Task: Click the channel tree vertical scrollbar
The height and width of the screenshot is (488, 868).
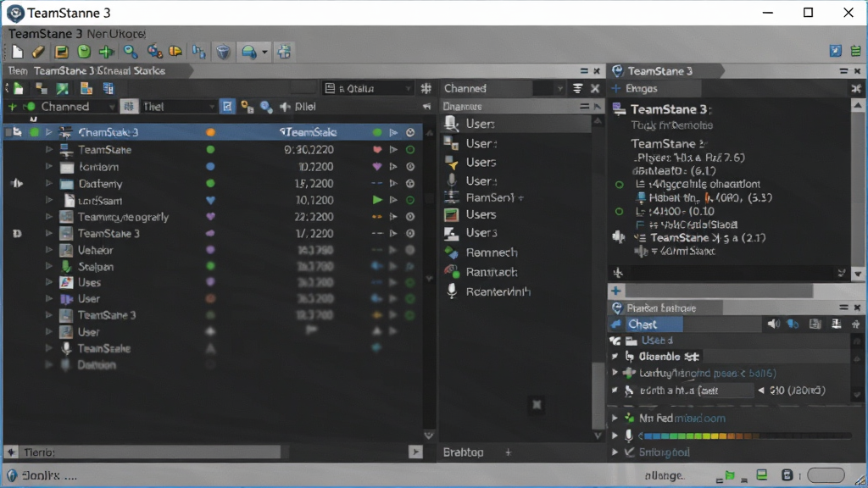Action: pos(429,285)
